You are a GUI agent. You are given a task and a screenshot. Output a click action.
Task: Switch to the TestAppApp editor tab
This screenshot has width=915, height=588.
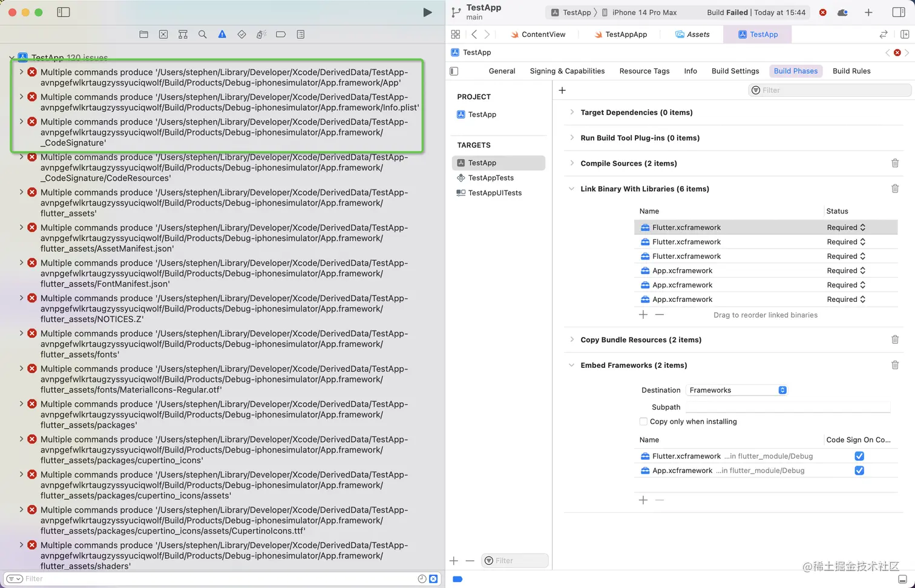tap(620, 34)
